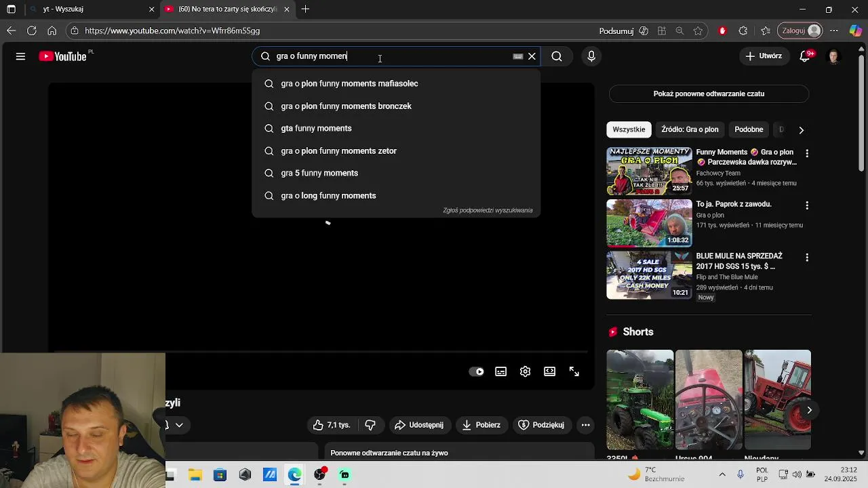Add the page to favorites (star)
Viewport: 868px width, 488px height.
coord(698,30)
